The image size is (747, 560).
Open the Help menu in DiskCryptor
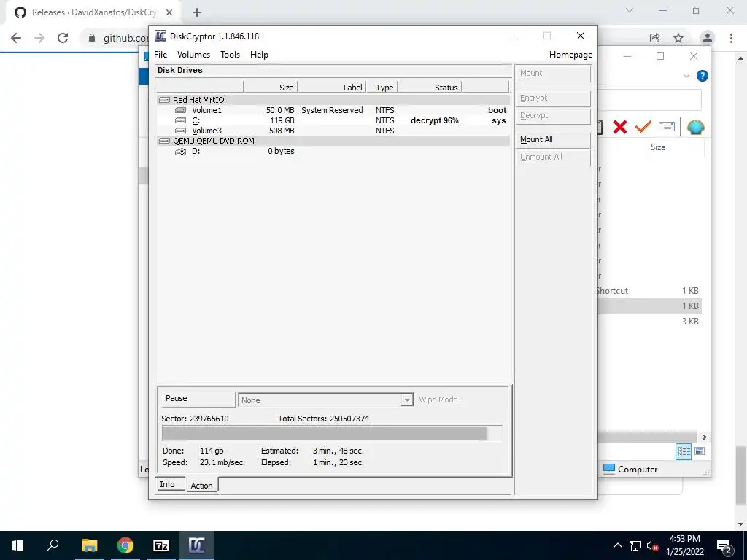pos(259,54)
